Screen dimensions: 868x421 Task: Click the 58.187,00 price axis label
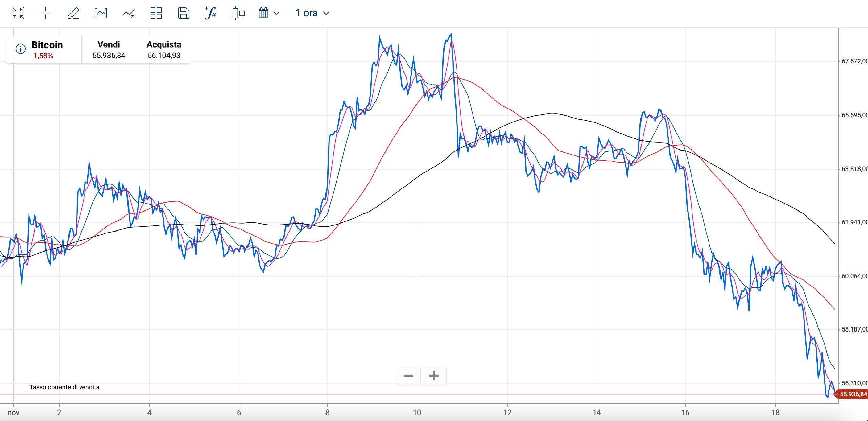(x=854, y=329)
